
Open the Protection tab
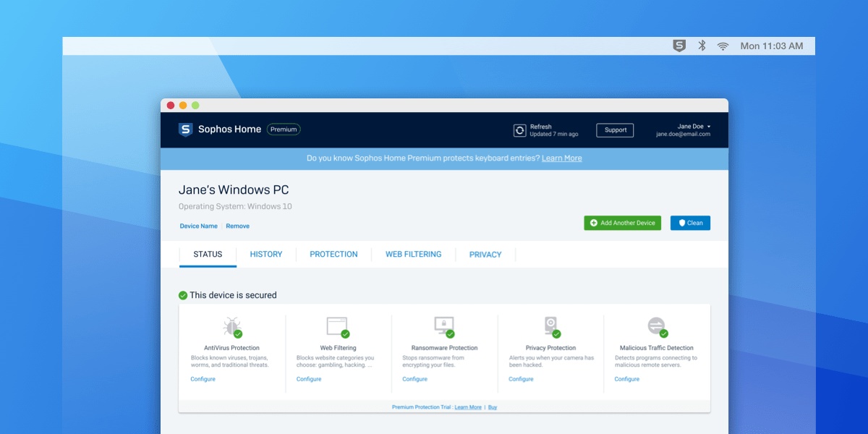333,255
